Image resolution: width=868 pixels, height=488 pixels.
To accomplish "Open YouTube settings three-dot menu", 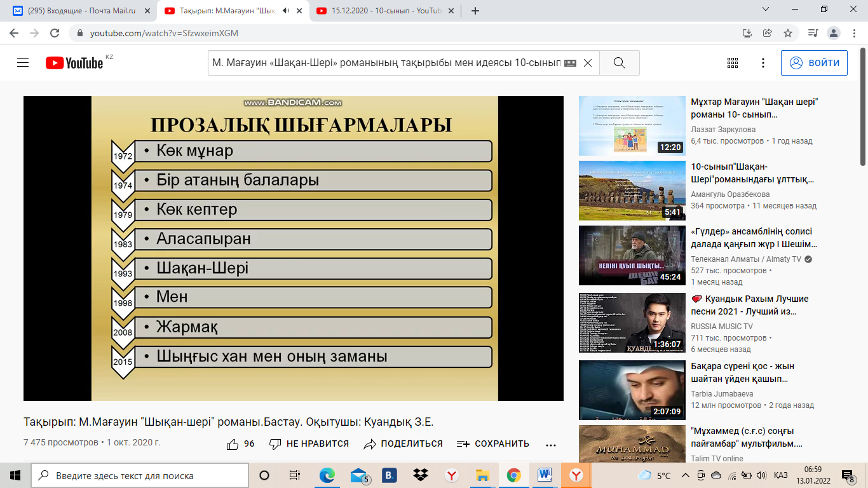I will pyautogui.click(x=763, y=63).
